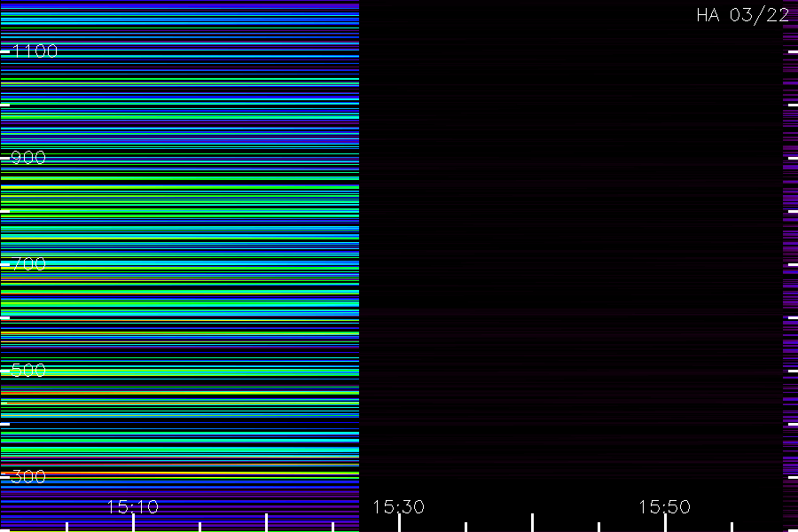The width and height of the screenshot is (798, 532).
Task: Click the 700 frequency axis label
Action: pos(28,263)
